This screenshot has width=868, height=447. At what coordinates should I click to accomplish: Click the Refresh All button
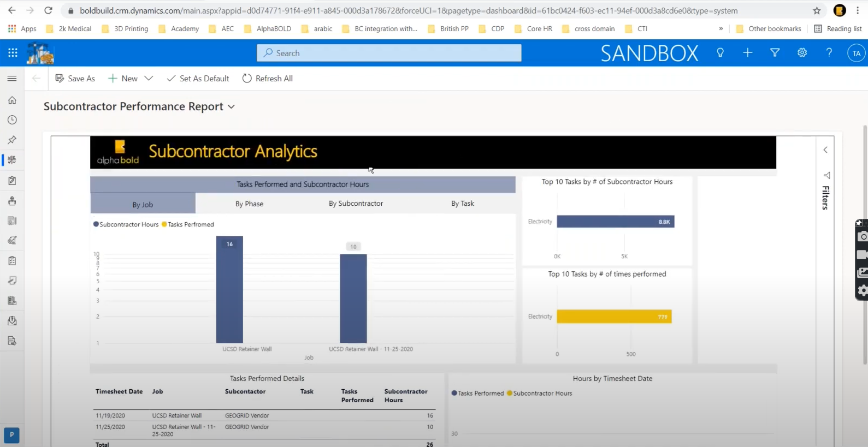(x=268, y=79)
